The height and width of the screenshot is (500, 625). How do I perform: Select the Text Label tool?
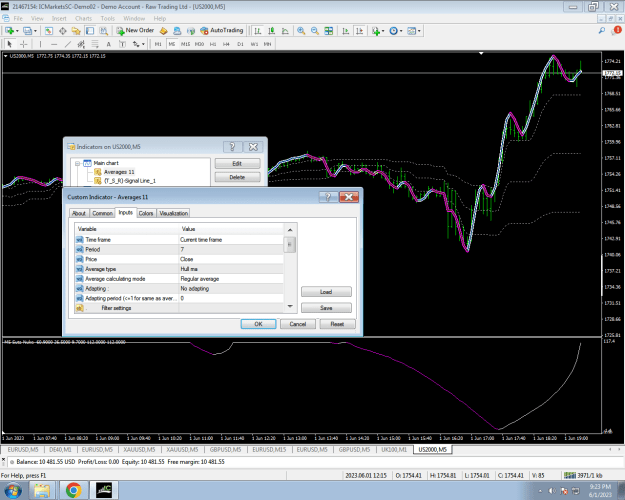tap(122, 44)
